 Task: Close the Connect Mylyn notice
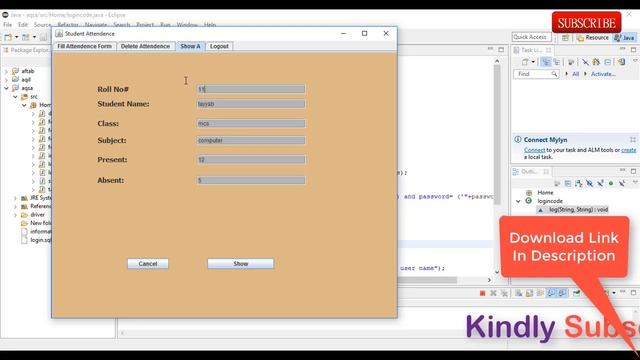632,140
